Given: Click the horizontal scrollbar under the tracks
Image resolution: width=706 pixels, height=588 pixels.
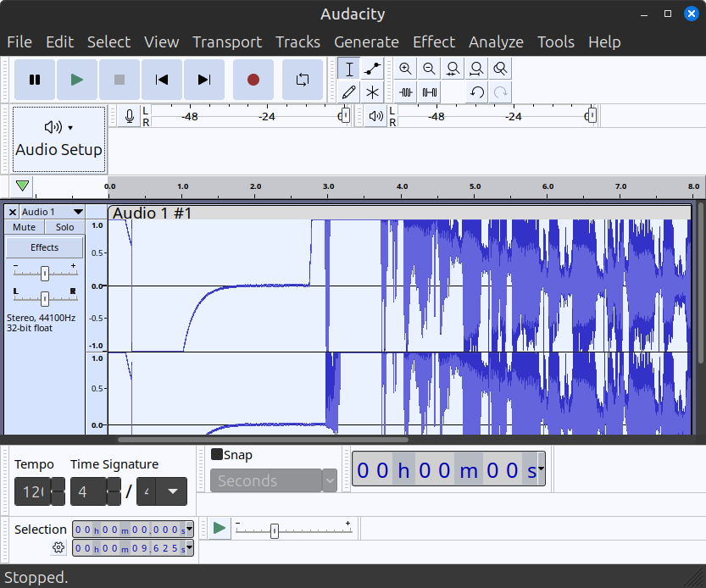Looking at the screenshot, I should [263, 440].
